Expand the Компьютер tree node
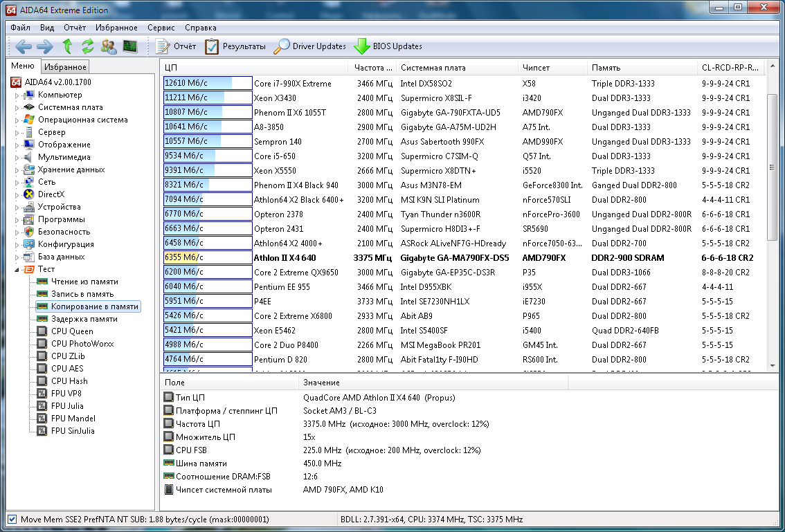Screen dimensions: 785x532 (x=17, y=95)
